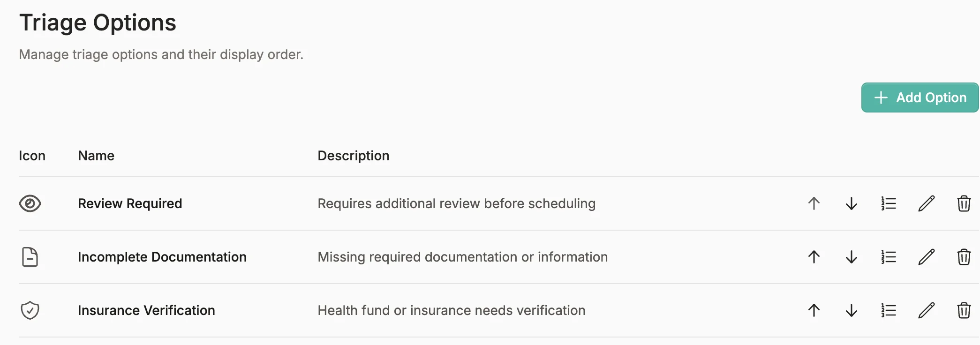The image size is (980, 345).
Task: Move Incomplete Documentation up one position
Action: [x=814, y=257]
